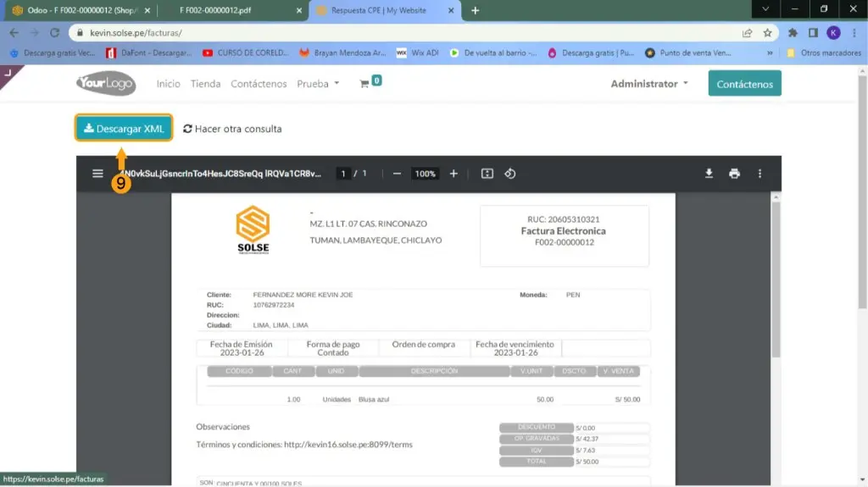Image resolution: width=868 pixels, height=487 pixels.
Task: Print the invoice PDF
Action: (734, 174)
